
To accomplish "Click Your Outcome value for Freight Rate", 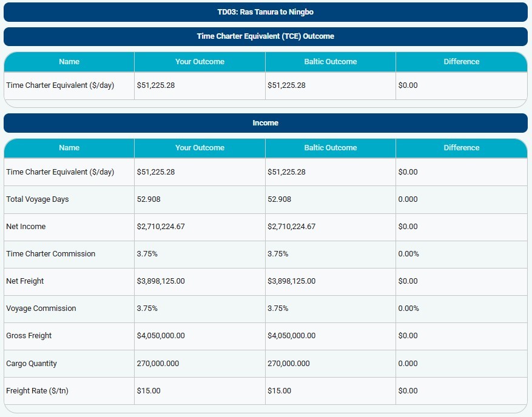I will (x=149, y=391).
